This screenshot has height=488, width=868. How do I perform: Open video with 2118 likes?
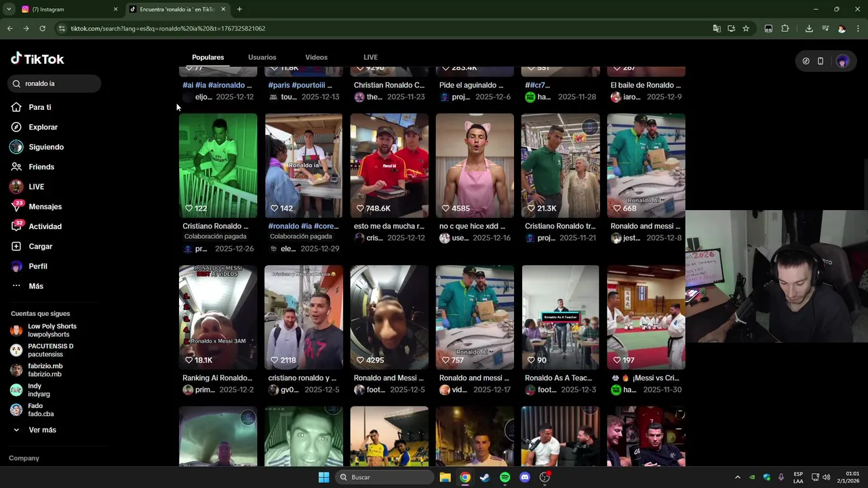pos(303,317)
